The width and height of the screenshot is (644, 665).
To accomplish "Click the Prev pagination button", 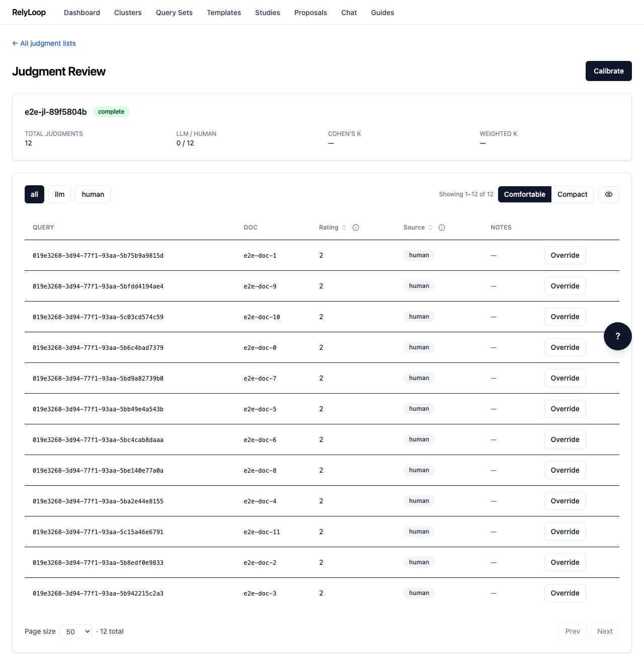I will click(573, 631).
